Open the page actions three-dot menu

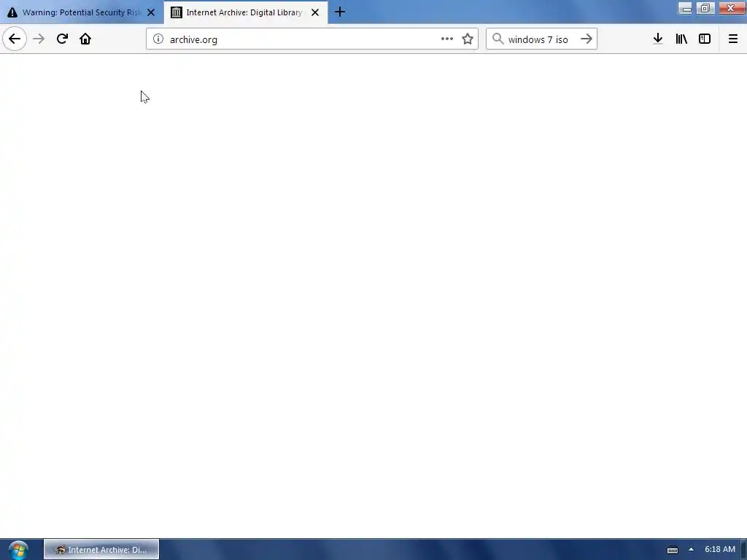[x=447, y=39]
